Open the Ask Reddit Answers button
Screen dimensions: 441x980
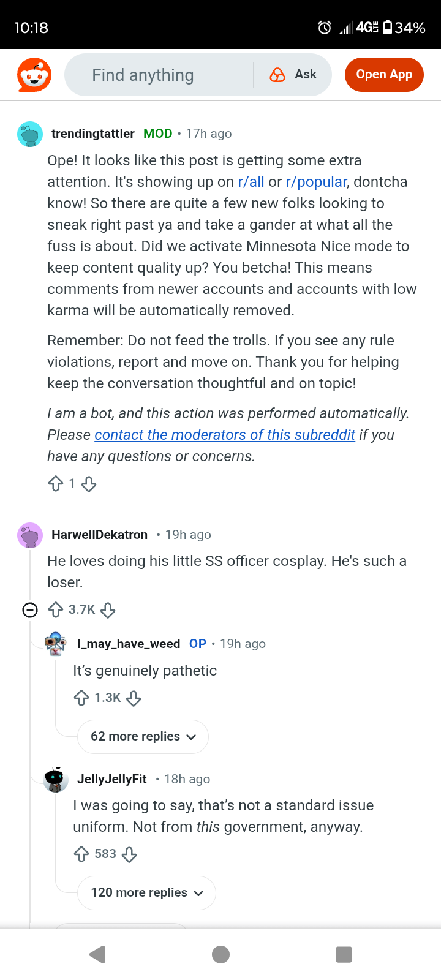(x=293, y=75)
